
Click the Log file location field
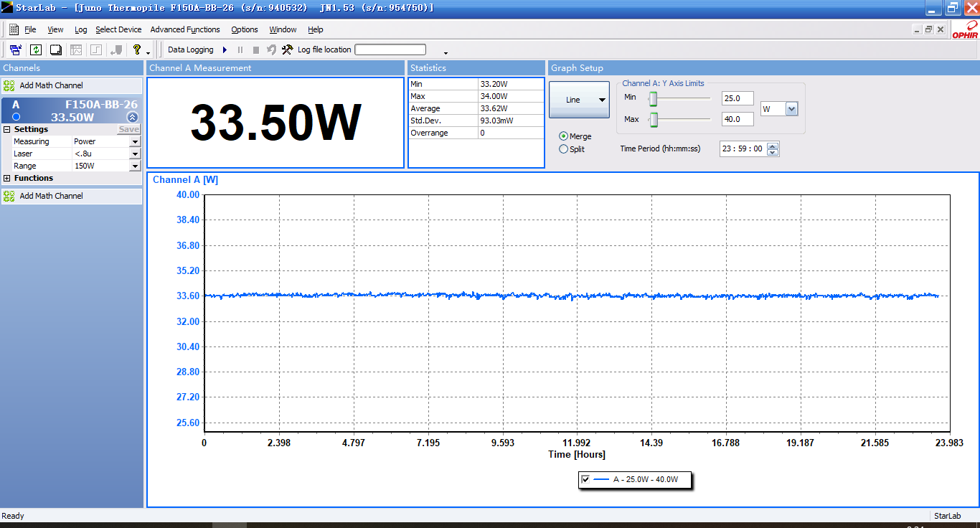point(390,49)
